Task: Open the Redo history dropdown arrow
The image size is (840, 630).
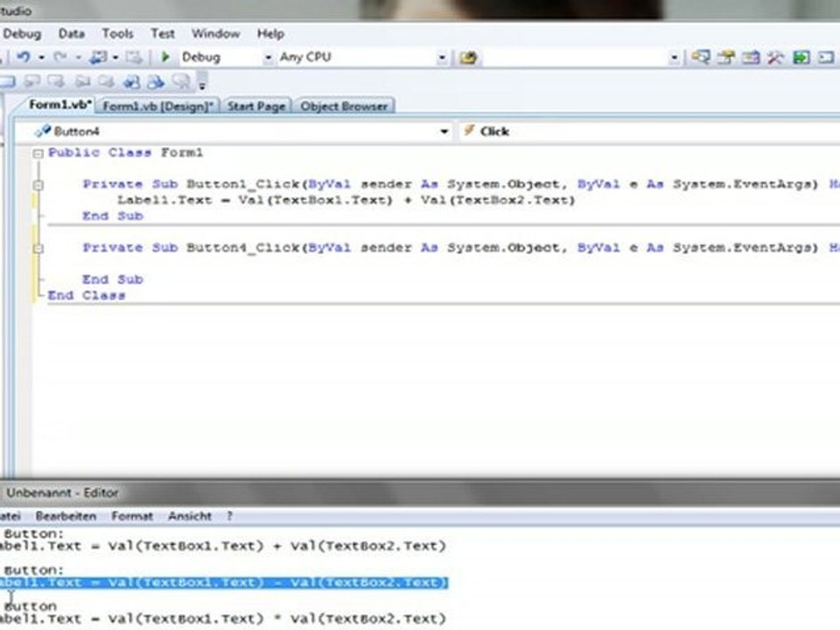Action: 78,58
